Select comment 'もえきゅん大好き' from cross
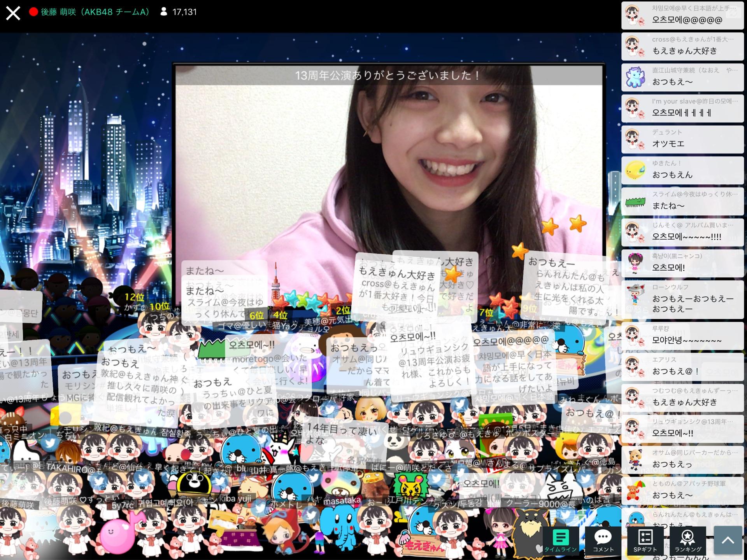 click(x=682, y=46)
